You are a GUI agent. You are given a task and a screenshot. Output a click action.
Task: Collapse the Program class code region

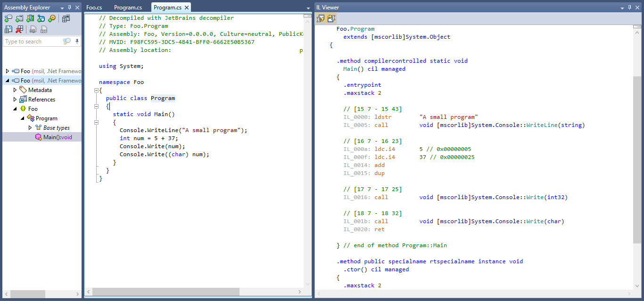point(96,106)
